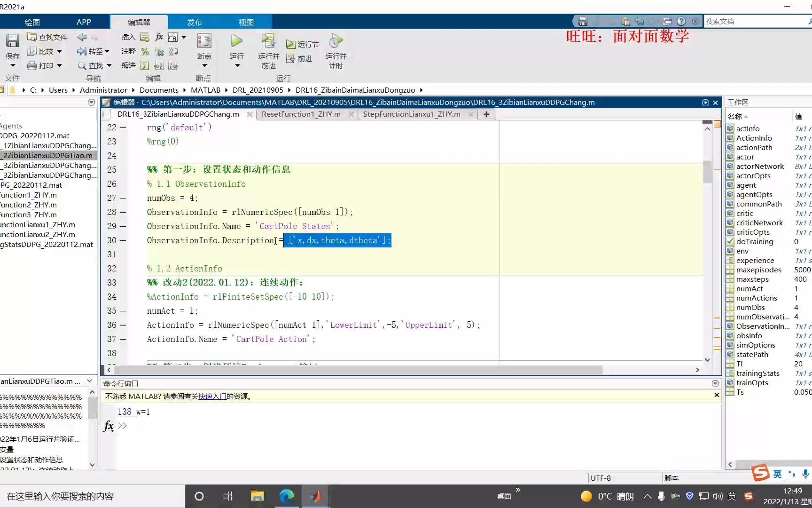
Task: Click the Breakpoints (断点) icon
Action: point(204,40)
